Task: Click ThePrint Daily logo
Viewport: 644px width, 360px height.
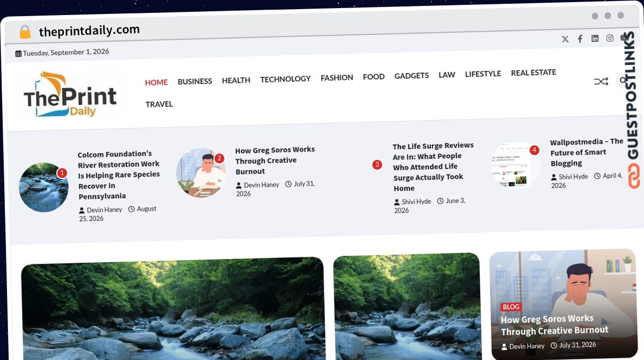Action: click(x=70, y=95)
